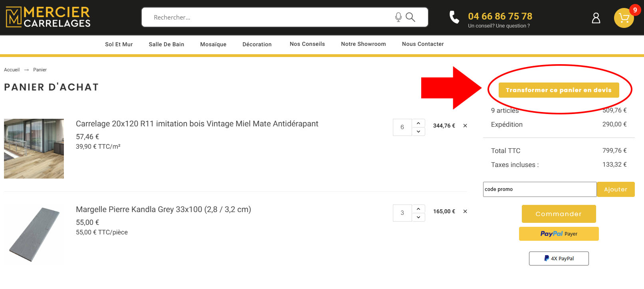Click the code promo input field

tap(539, 189)
